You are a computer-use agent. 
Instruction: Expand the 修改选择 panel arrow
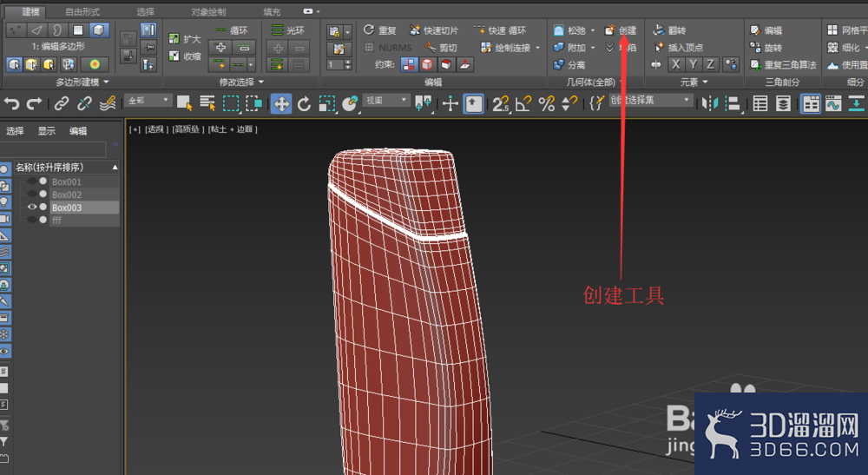click(261, 82)
